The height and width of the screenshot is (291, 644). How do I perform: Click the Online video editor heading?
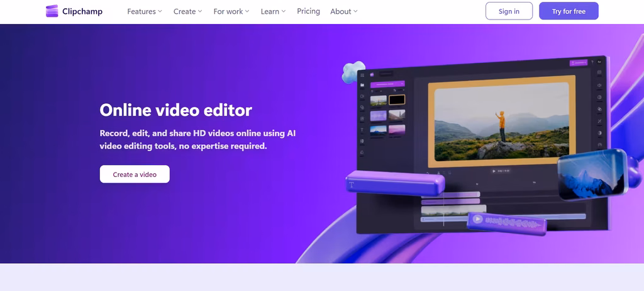click(x=176, y=110)
